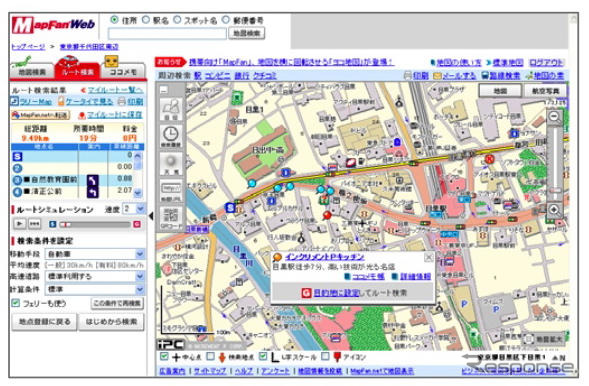
Task: Select the 郵便番号 radio button
Action: pyautogui.click(x=225, y=20)
